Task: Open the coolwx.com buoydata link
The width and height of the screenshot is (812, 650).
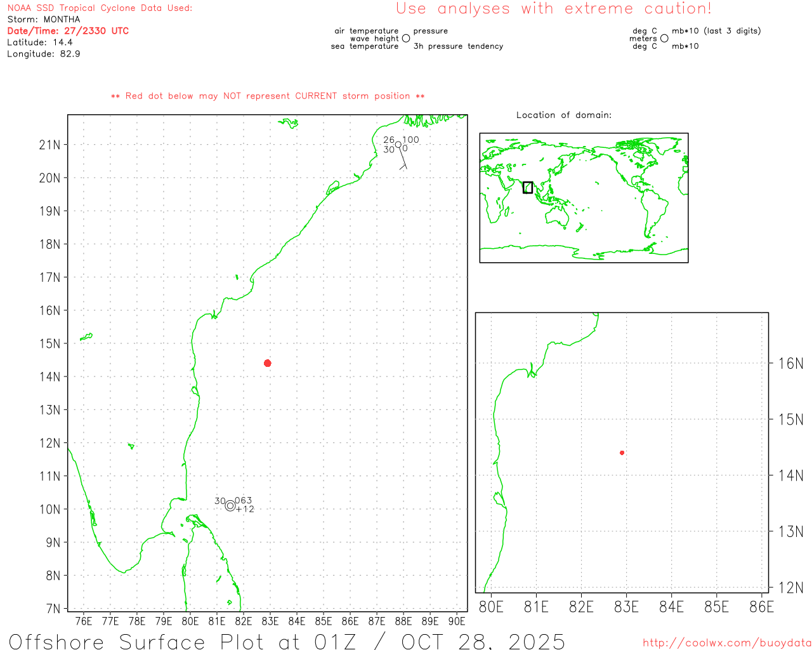Action: click(x=727, y=643)
